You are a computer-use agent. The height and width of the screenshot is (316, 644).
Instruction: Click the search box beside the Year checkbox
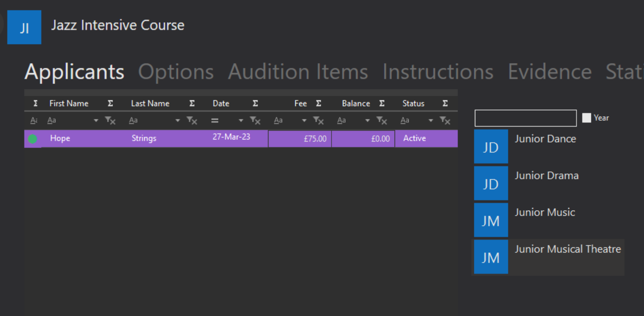coord(526,118)
